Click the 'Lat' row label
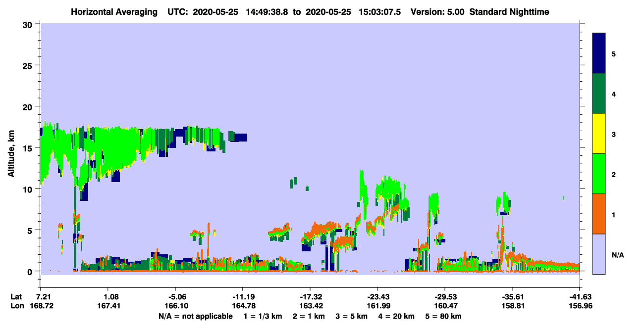Image resolution: width=644 pixels, height=330 pixels. [16, 296]
